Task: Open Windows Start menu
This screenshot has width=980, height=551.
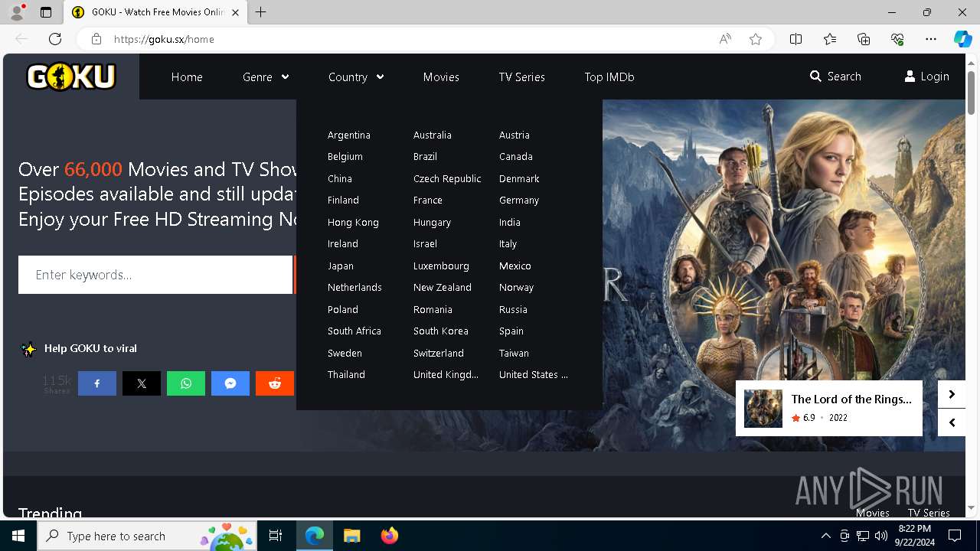Action: pyautogui.click(x=18, y=536)
